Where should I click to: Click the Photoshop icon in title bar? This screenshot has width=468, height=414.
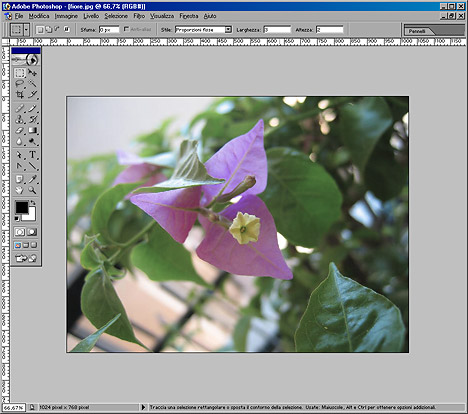[6, 6]
